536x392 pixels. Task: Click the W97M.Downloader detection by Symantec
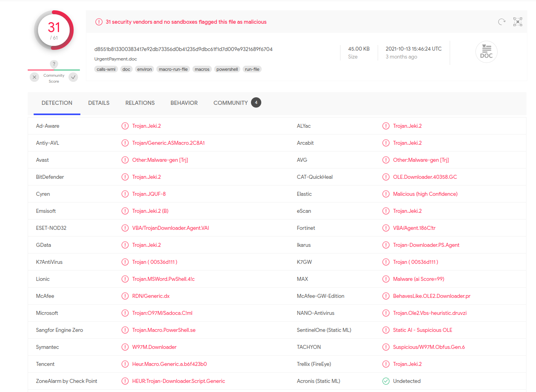point(154,347)
